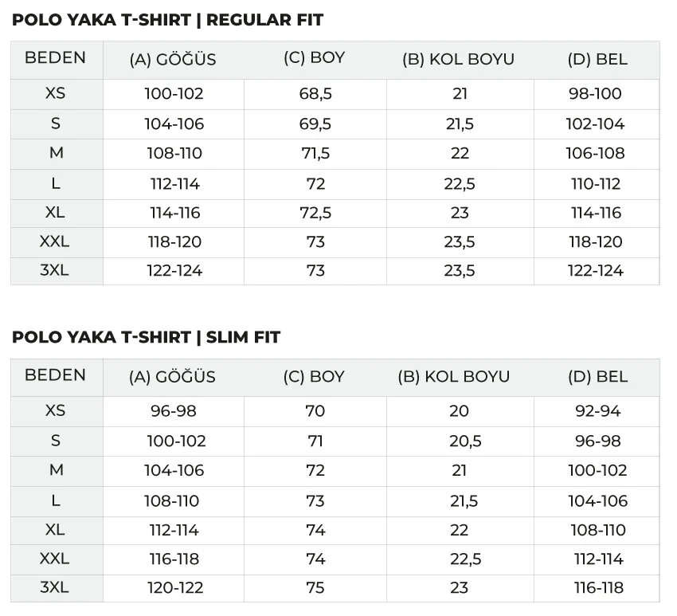Click the 98-100 waist value

pos(595,93)
